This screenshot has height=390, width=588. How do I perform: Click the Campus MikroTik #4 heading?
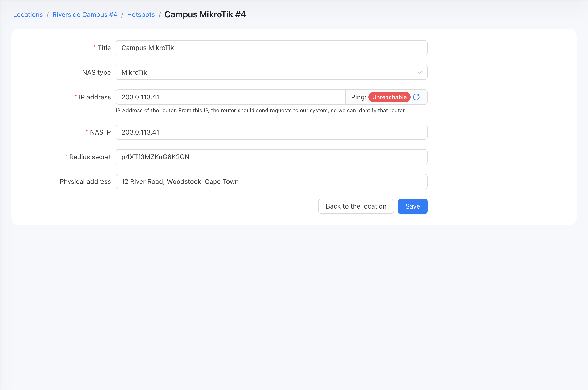point(205,14)
